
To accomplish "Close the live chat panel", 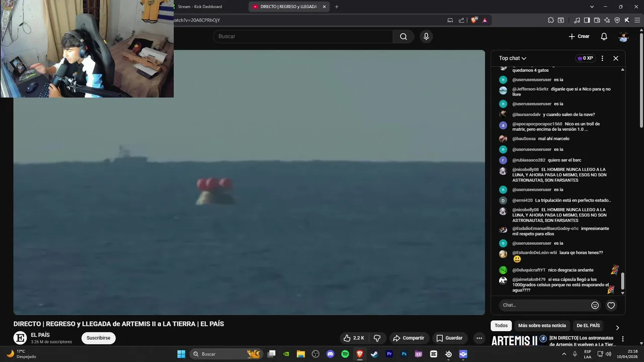I will [615, 58].
